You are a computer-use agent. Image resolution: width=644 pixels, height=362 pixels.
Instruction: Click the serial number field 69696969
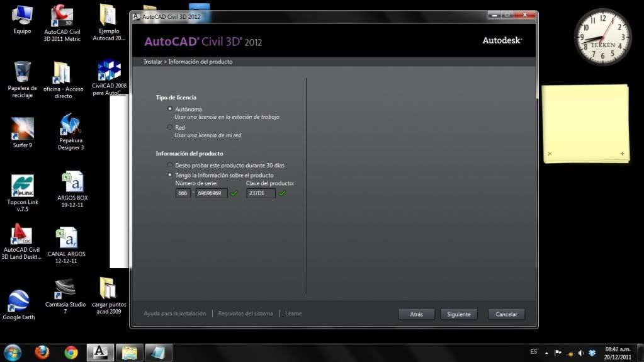[212, 193]
